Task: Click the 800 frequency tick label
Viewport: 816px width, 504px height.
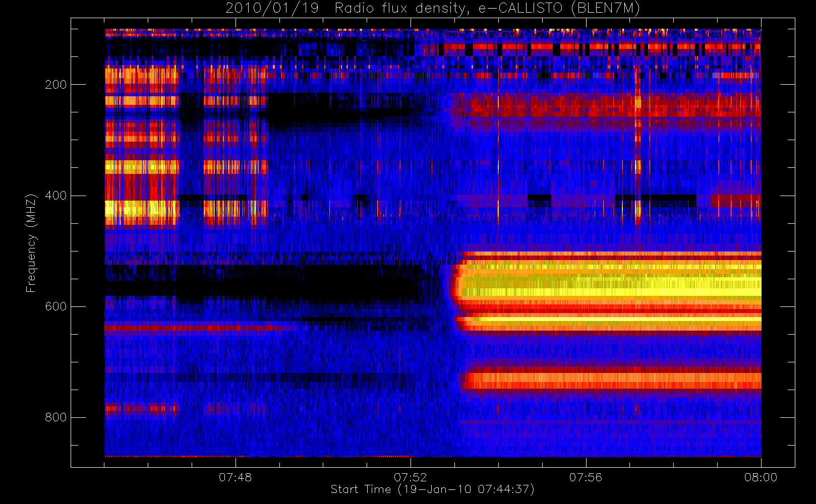Action: [56, 417]
